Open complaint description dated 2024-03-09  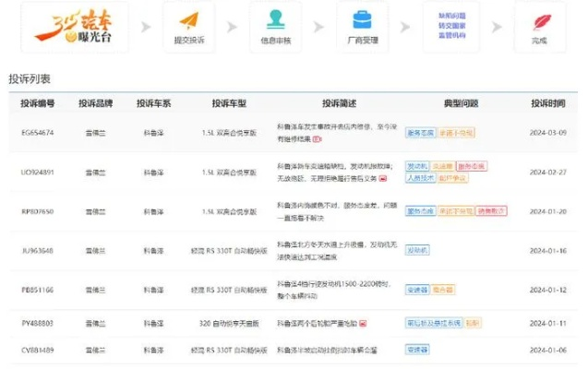[337, 133]
